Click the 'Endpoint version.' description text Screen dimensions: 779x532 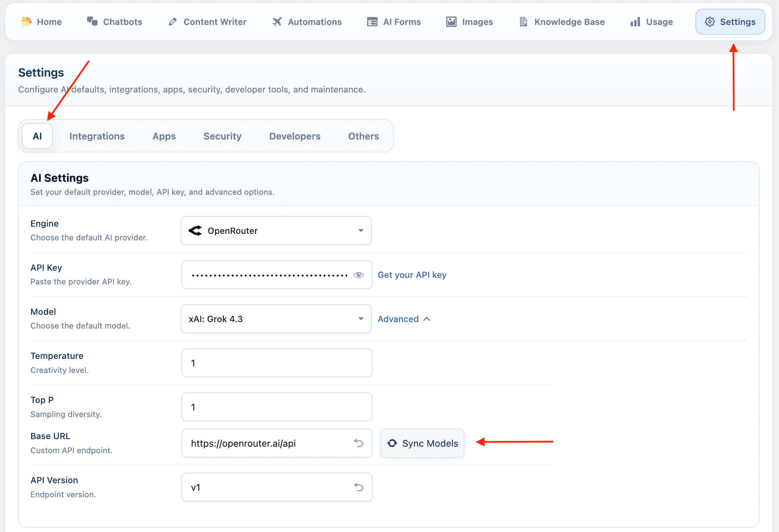click(63, 494)
